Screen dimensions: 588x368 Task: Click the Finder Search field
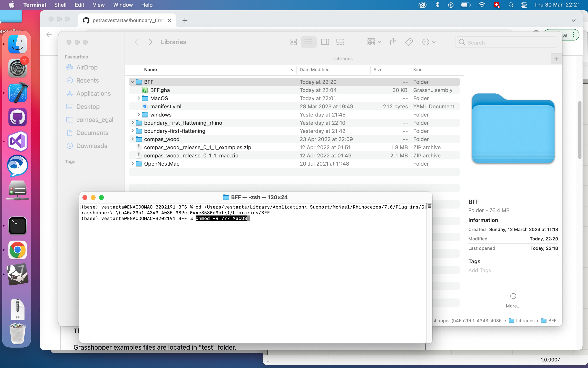coord(506,42)
